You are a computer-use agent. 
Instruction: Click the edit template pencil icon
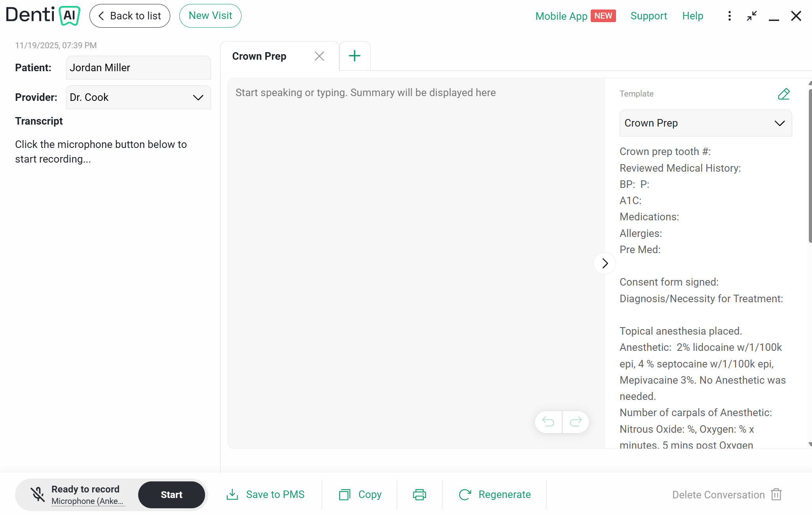[x=783, y=94]
